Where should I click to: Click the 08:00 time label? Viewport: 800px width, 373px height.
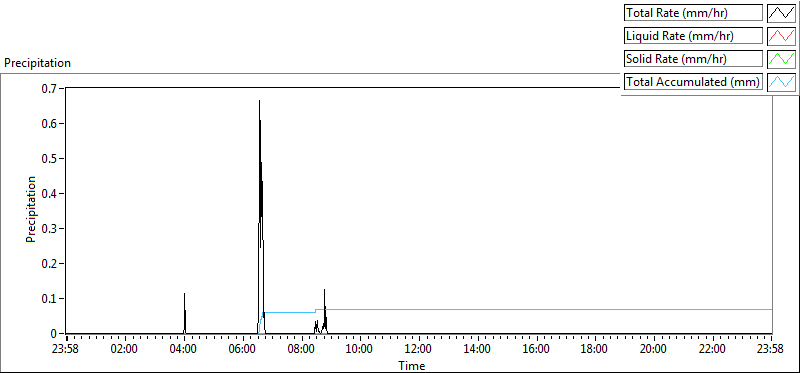(x=302, y=350)
